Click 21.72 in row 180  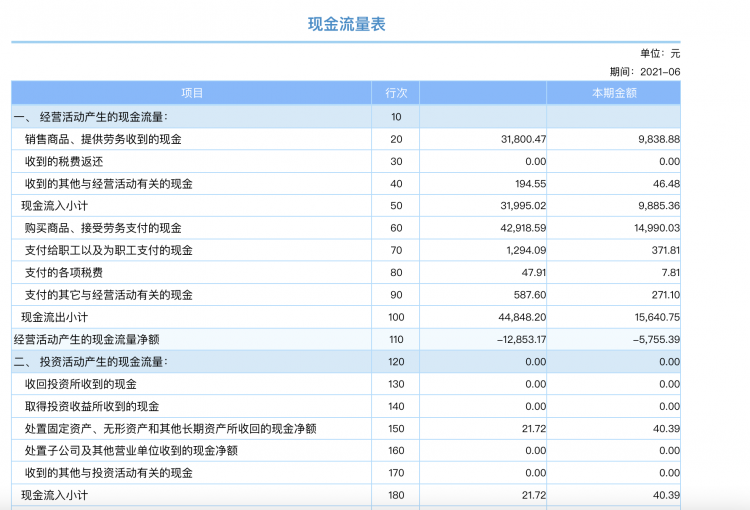pos(534,495)
